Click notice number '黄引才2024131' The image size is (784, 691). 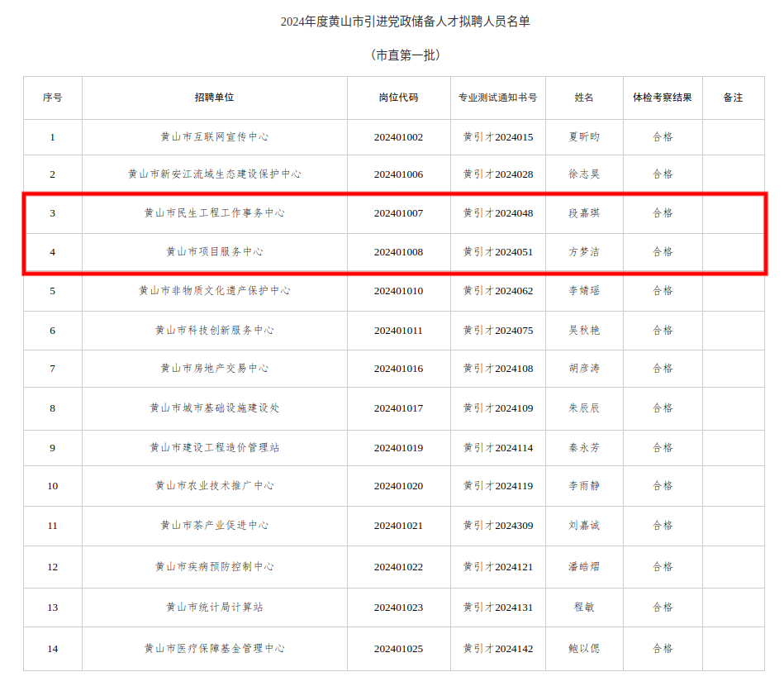(x=498, y=608)
